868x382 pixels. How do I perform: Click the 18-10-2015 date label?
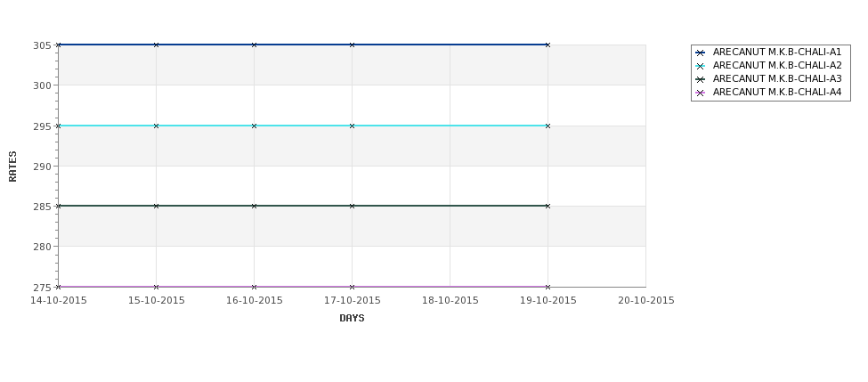[450, 301]
